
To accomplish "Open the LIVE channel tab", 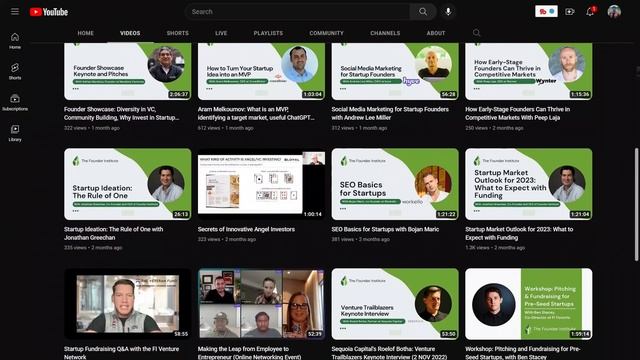I will (x=221, y=33).
